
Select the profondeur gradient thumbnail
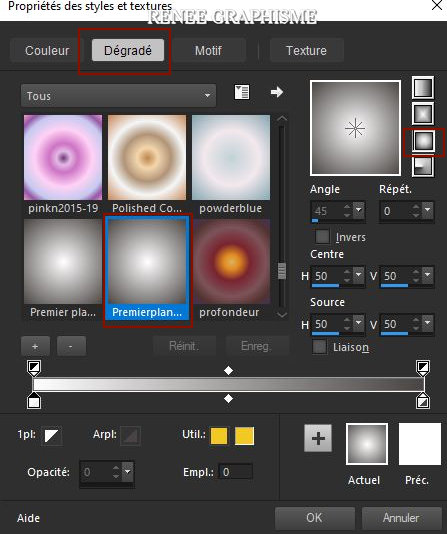231,269
